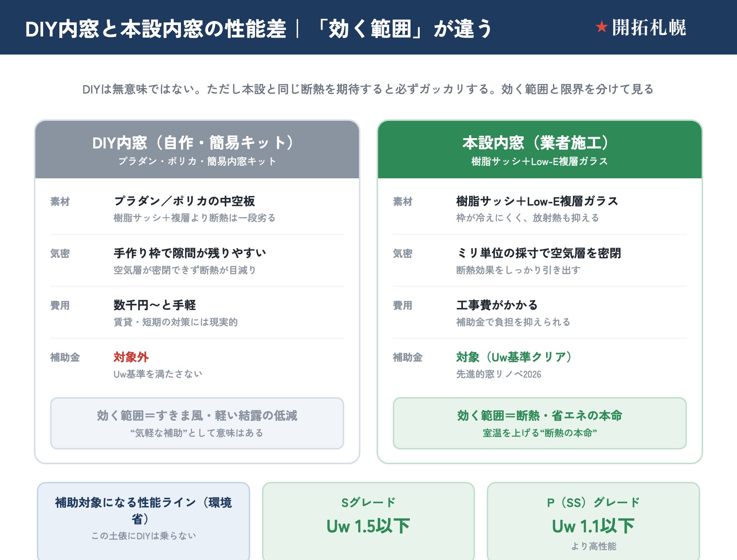Click 'より高性能' under Uw 1.1以下
737x560 pixels.
point(593,546)
